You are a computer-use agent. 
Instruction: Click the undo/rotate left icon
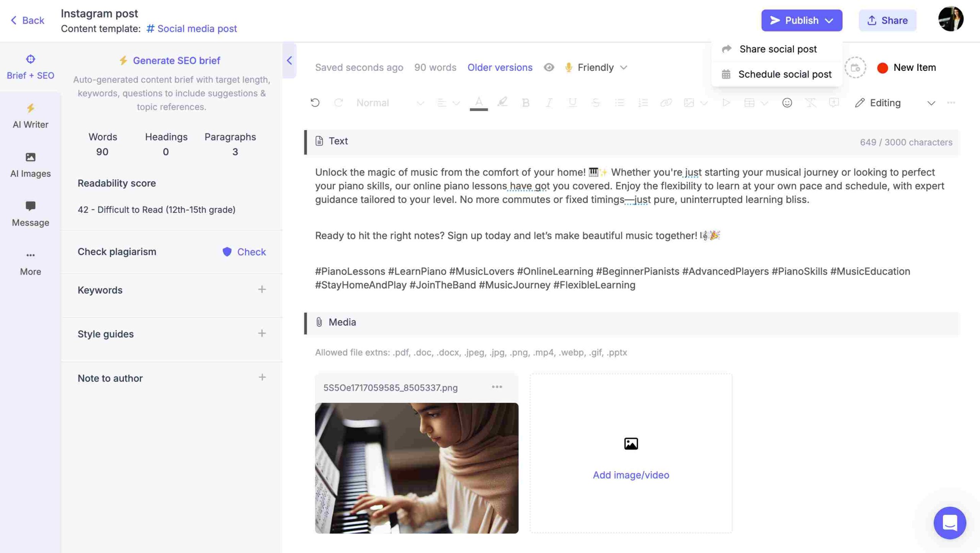(315, 103)
